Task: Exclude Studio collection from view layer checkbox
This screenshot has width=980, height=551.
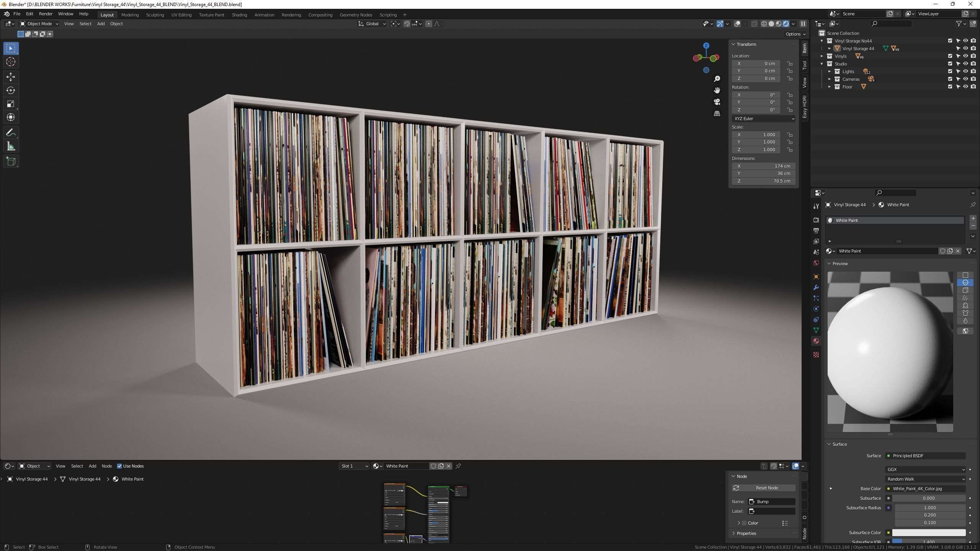Action: click(x=950, y=64)
